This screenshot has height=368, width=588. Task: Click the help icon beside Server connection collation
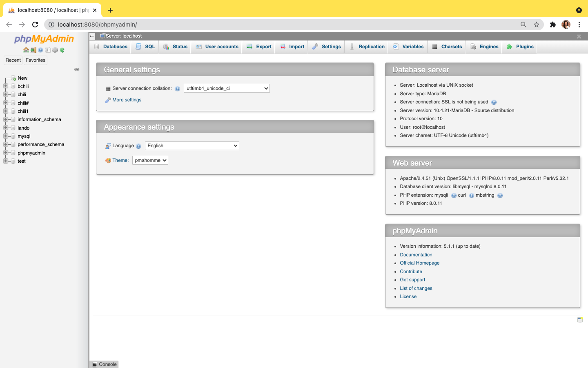177,89
